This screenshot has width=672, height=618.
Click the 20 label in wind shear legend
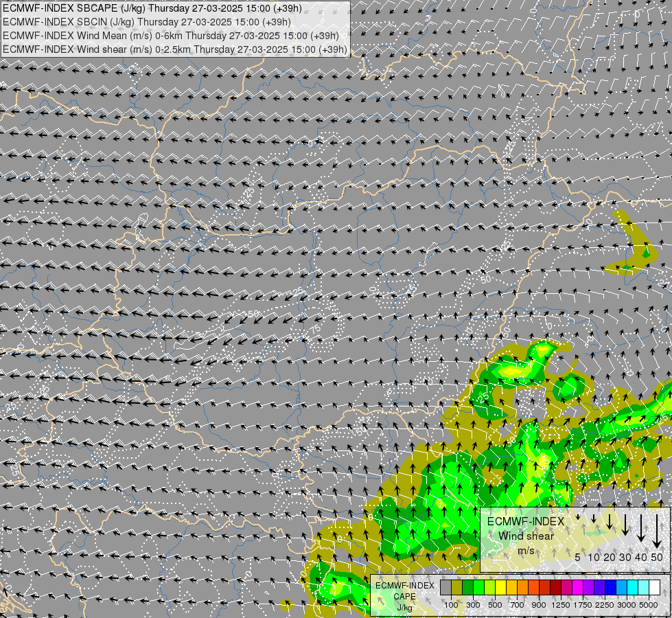click(610, 557)
